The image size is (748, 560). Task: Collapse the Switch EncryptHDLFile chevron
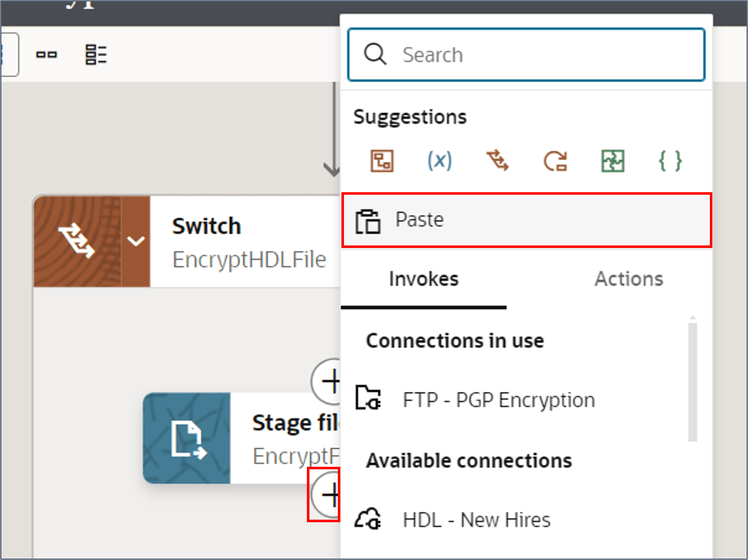(136, 241)
